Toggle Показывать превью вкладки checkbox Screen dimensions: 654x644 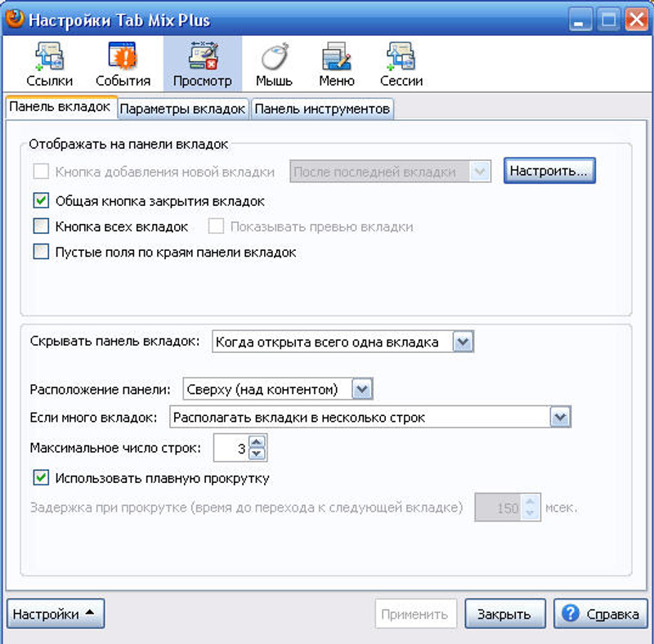(x=216, y=226)
